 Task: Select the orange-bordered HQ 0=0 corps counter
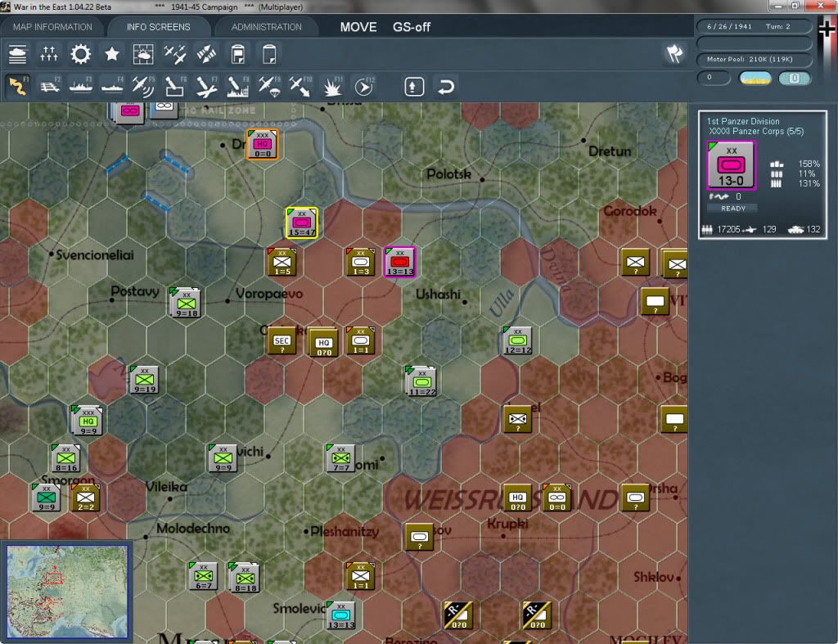click(x=263, y=144)
